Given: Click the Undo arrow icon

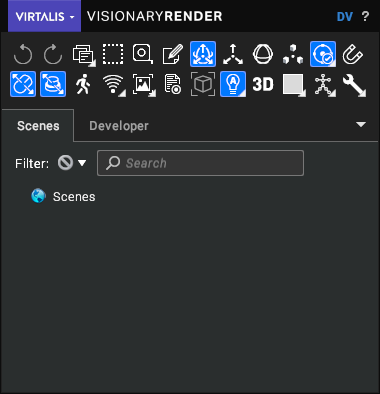Looking at the screenshot, I should point(23,54).
